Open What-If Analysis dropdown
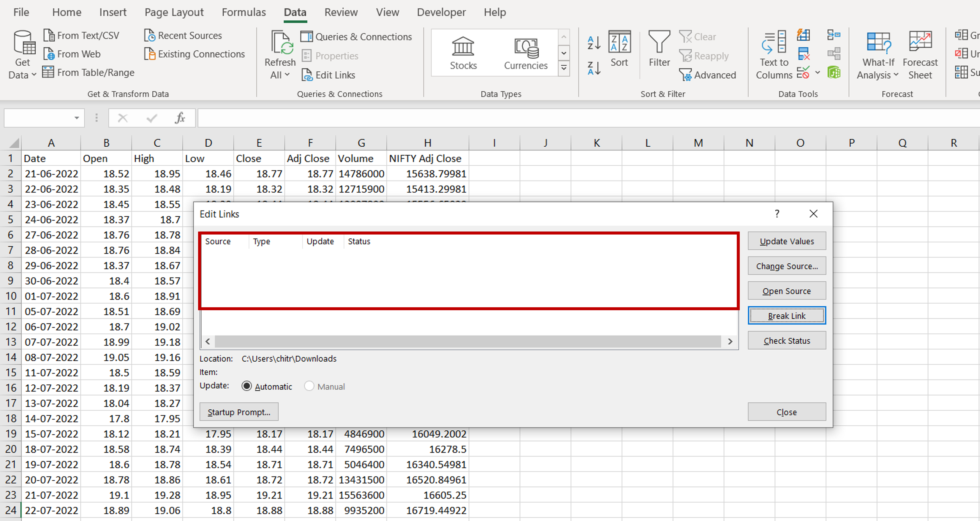The image size is (980, 521). [x=878, y=55]
